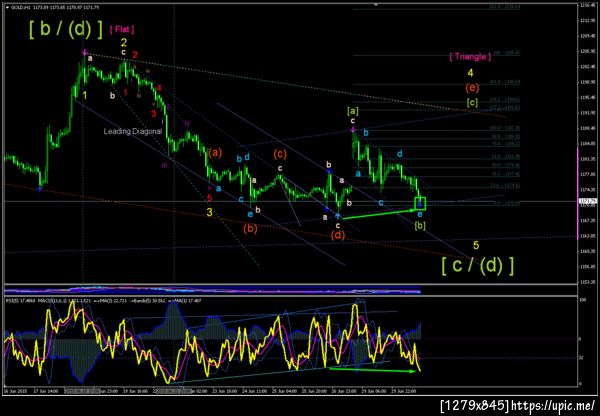
Task: Click the orange '(a)' wave label
Action: pyautogui.click(x=215, y=153)
